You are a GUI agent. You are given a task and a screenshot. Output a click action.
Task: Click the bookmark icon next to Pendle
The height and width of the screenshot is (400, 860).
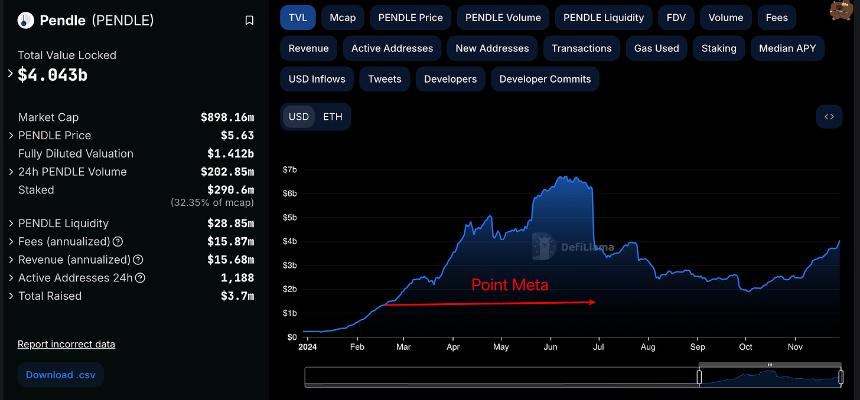click(x=249, y=21)
